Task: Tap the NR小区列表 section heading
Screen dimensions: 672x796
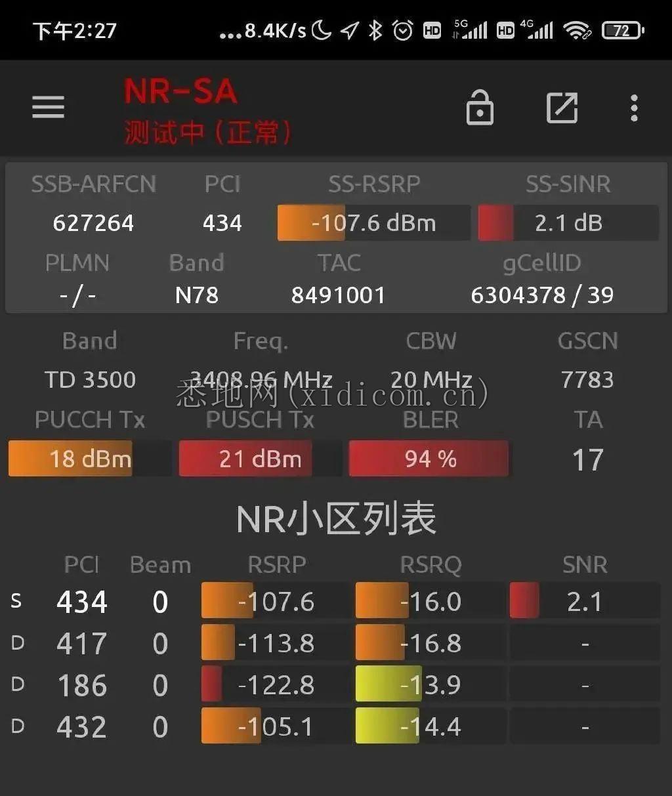Action: (x=336, y=519)
